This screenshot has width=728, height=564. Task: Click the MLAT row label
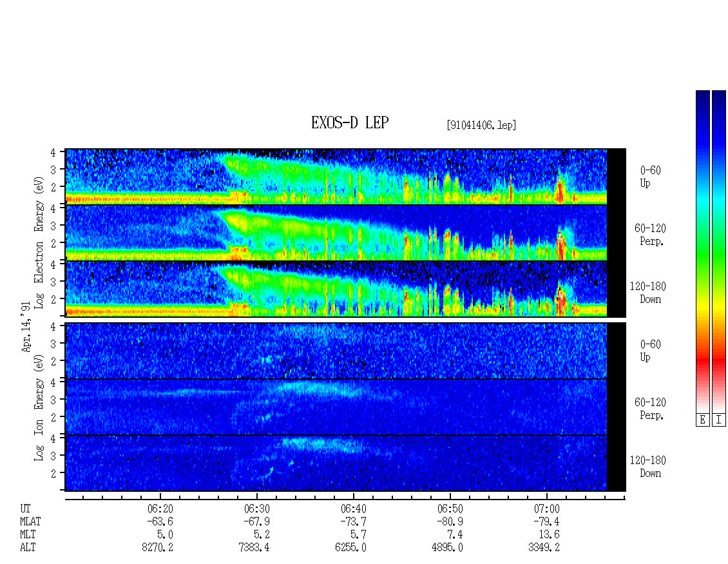click(31, 521)
